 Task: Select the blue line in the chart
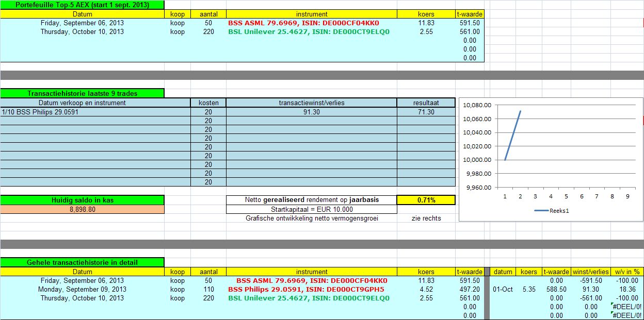pyautogui.click(x=513, y=135)
